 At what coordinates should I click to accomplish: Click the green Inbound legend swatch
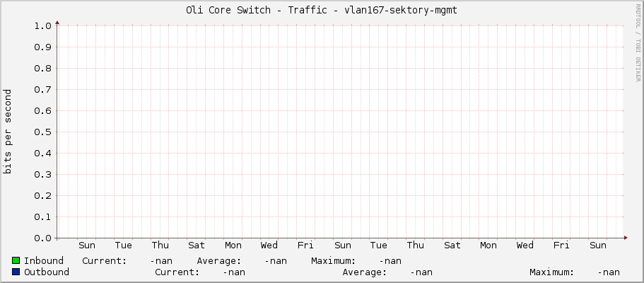coord(16,260)
